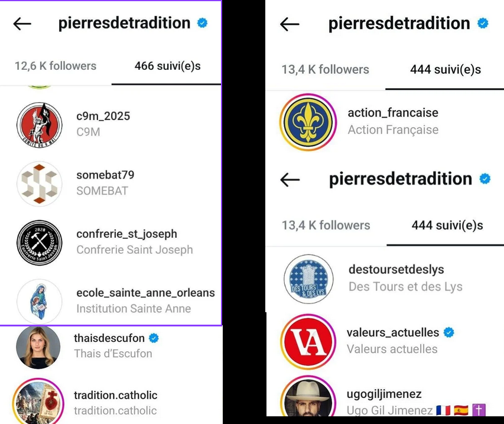Open the tradition.catholic username link
This screenshot has width=504, height=424.
click(115, 395)
